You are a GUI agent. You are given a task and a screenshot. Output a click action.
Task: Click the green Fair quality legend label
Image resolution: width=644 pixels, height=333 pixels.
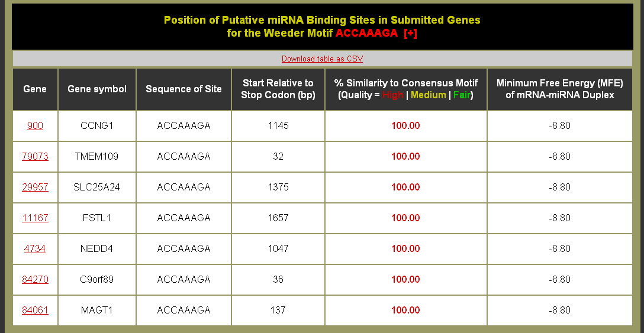point(462,95)
